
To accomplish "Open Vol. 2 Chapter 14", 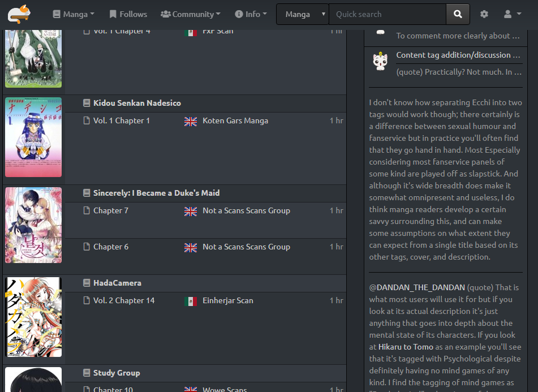I will click(124, 300).
